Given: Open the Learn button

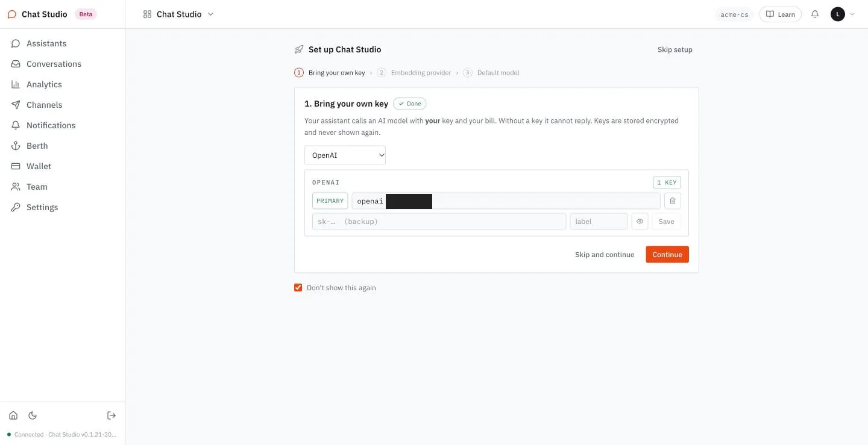Looking at the screenshot, I should point(780,14).
